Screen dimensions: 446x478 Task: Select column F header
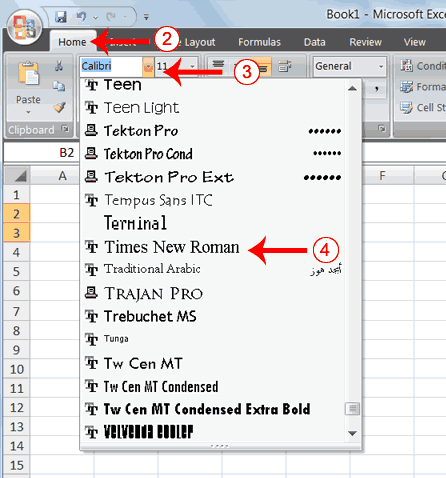(x=382, y=175)
